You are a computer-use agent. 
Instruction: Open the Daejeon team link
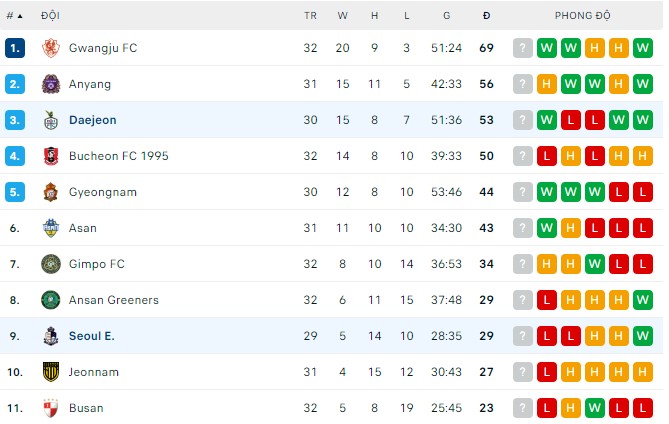[92, 120]
